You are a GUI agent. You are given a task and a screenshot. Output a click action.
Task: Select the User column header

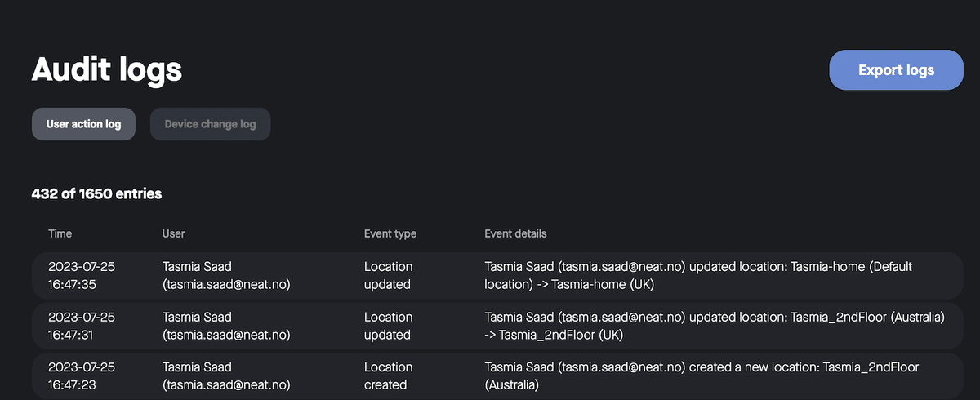pyautogui.click(x=174, y=233)
